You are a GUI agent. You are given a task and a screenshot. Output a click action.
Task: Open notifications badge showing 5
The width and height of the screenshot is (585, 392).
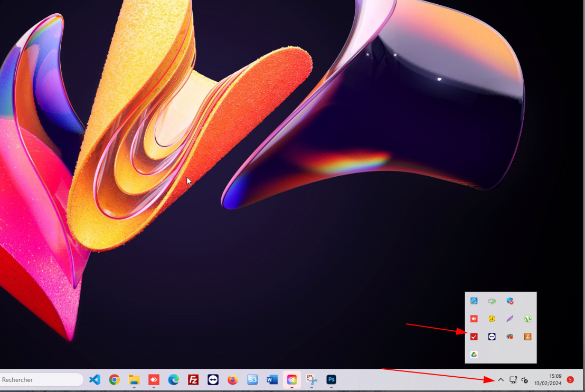(570, 379)
